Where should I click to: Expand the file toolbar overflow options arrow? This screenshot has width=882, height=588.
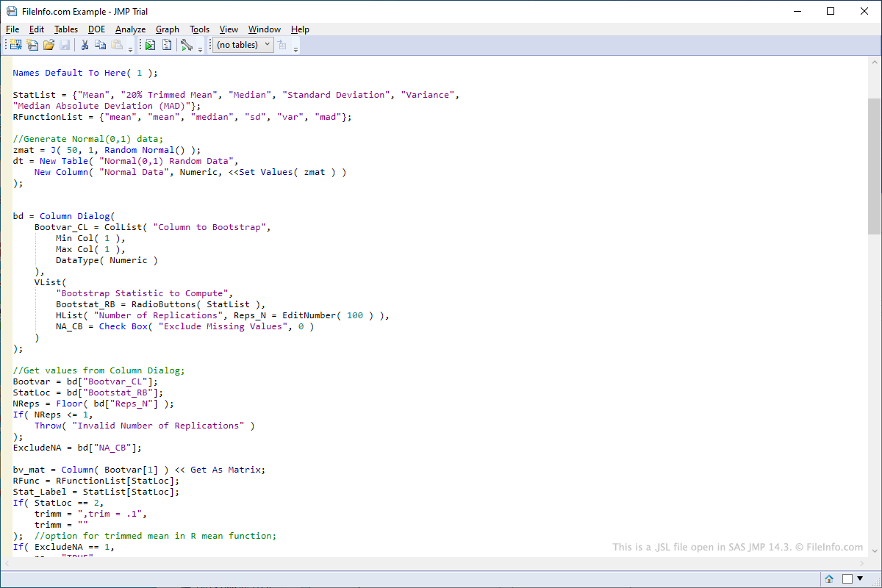coord(131,49)
